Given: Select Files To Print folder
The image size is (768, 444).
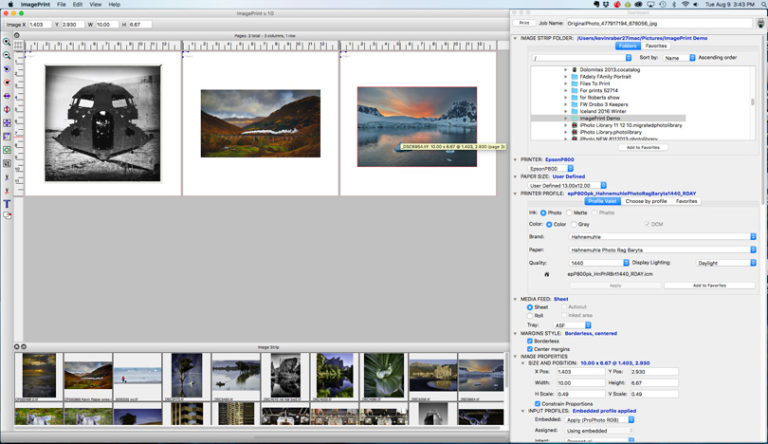Looking at the screenshot, I should pos(595,84).
